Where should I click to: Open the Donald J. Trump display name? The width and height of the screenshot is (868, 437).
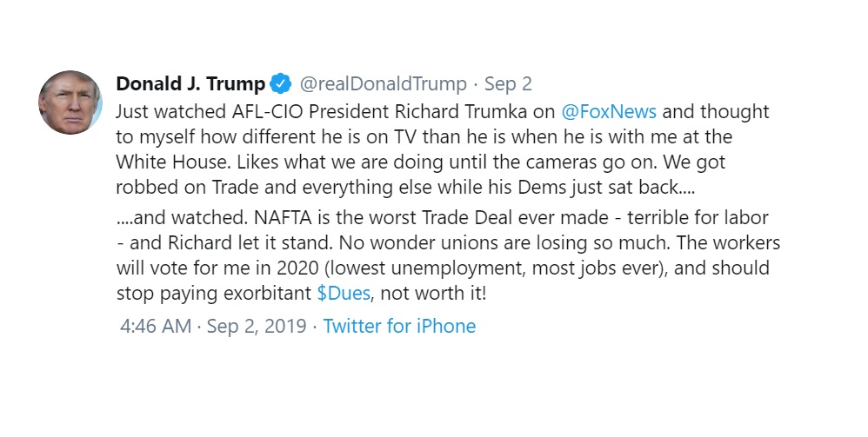191,84
